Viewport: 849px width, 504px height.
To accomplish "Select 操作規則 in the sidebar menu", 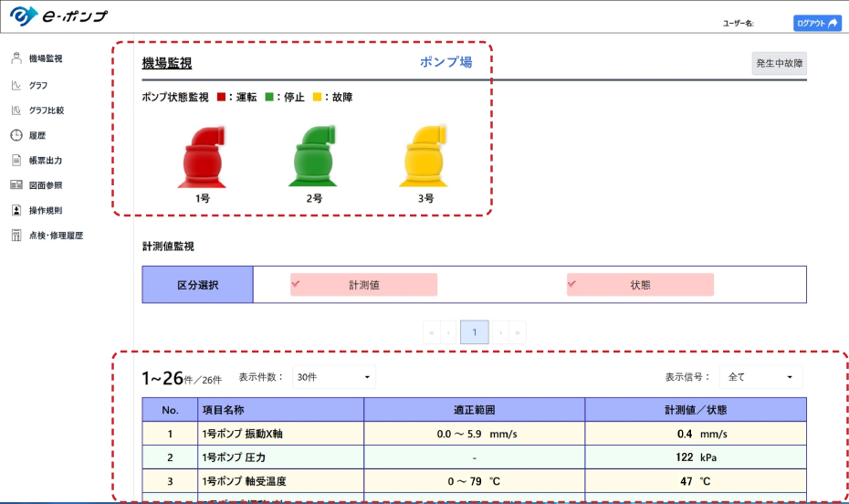I will (46, 210).
